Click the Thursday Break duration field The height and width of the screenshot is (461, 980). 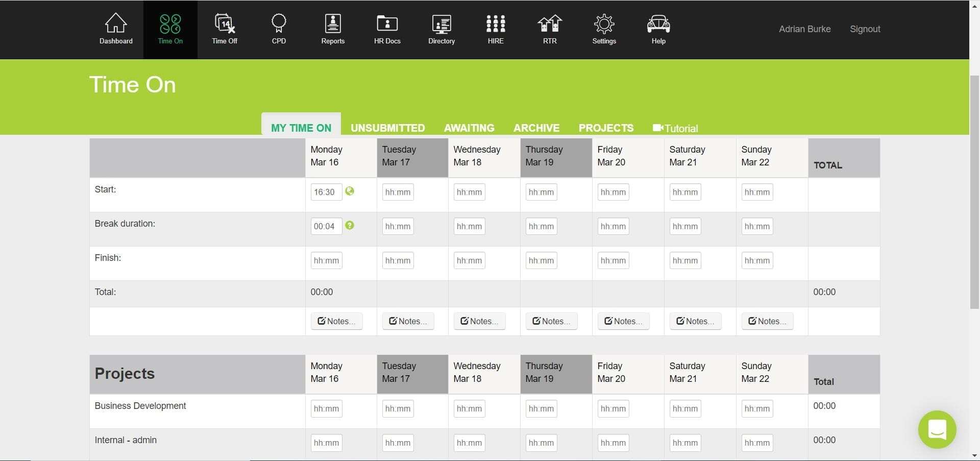tap(541, 226)
